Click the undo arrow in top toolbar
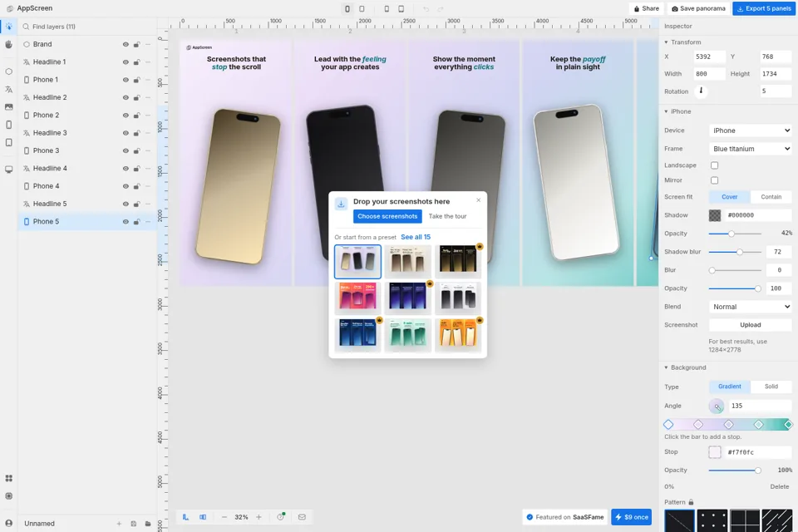798x532 pixels. (426, 8)
